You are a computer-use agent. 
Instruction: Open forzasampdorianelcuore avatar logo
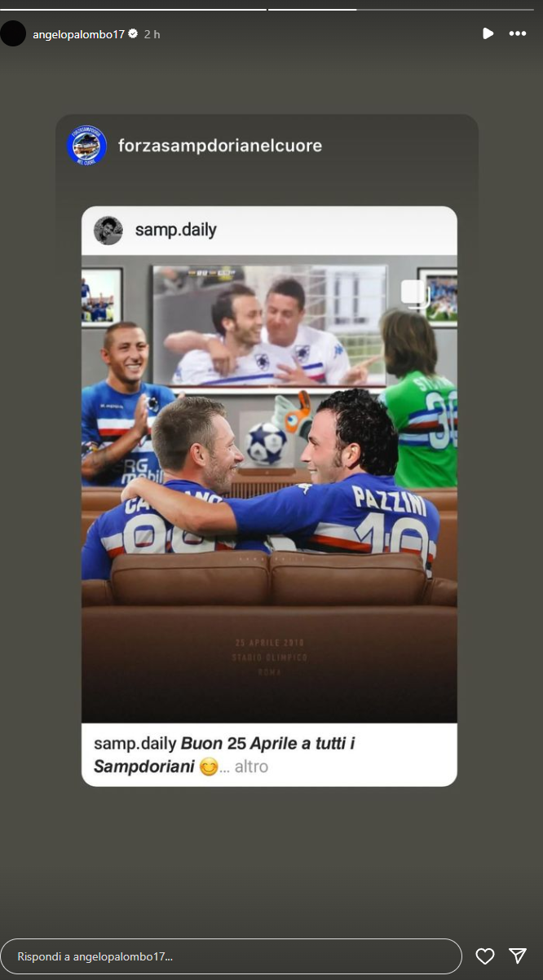pos(86,146)
